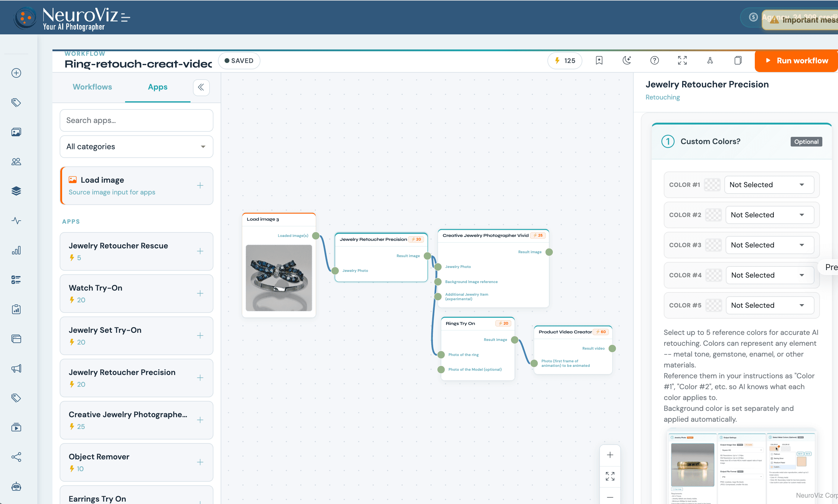
Task: Add Jewelry Set Try-On with its plus icon
Action: click(200, 335)
